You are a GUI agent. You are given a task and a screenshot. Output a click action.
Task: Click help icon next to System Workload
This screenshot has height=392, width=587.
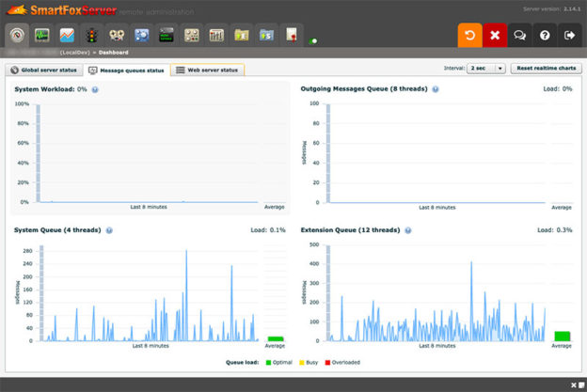point(95,89)
